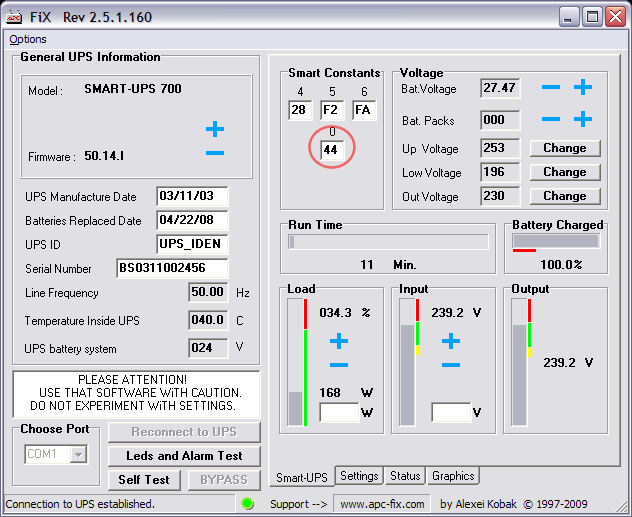Click the Battery Charged progress bar

[x=556, y=241]
